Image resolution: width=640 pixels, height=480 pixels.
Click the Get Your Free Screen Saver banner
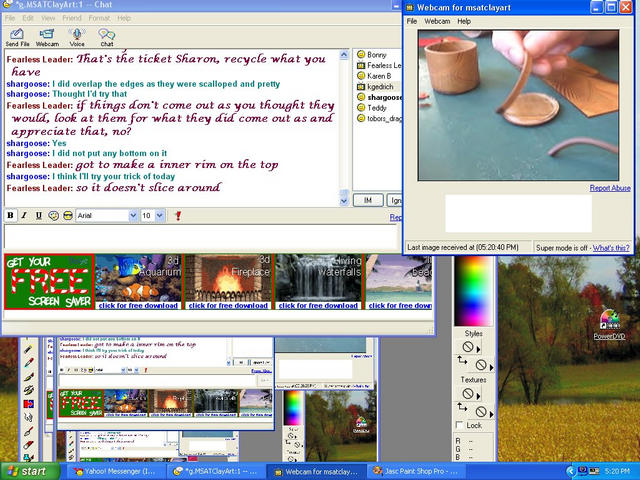pyautogui.click(x=49, y=282)
